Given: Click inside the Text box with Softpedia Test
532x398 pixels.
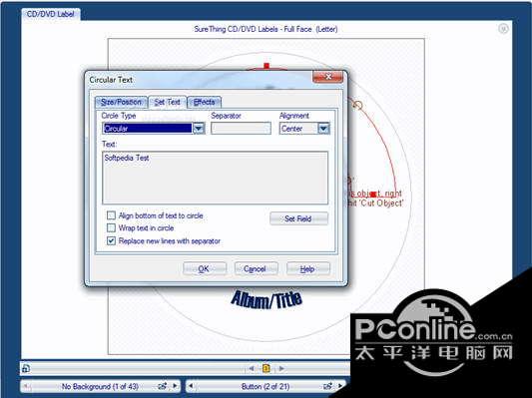Looking at the screenshot, I should [216, 178].
